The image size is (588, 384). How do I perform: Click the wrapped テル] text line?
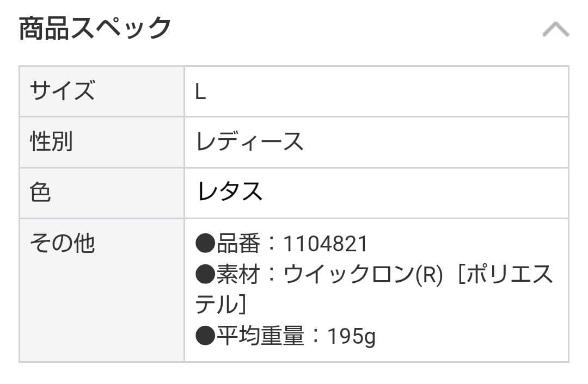pos(220,304)
